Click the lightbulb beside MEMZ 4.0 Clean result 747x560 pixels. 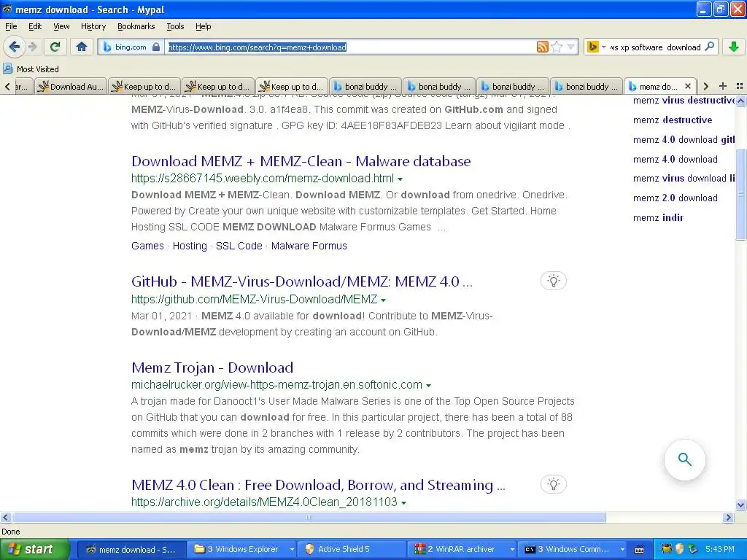click(553, 484)
